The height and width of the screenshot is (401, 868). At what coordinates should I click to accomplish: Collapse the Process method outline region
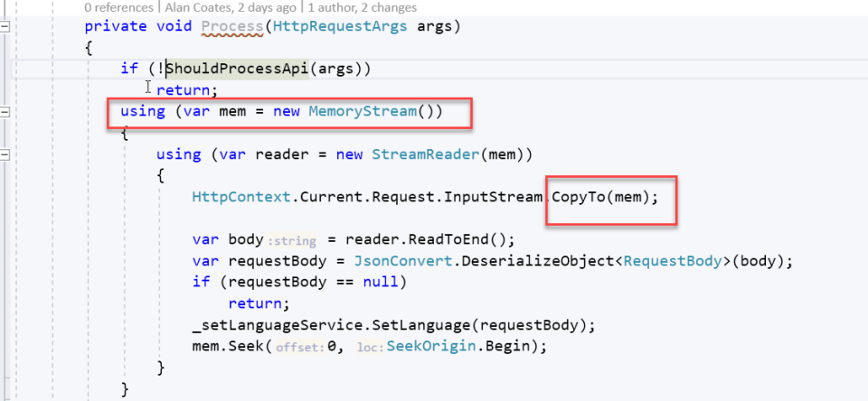point(5,26)
